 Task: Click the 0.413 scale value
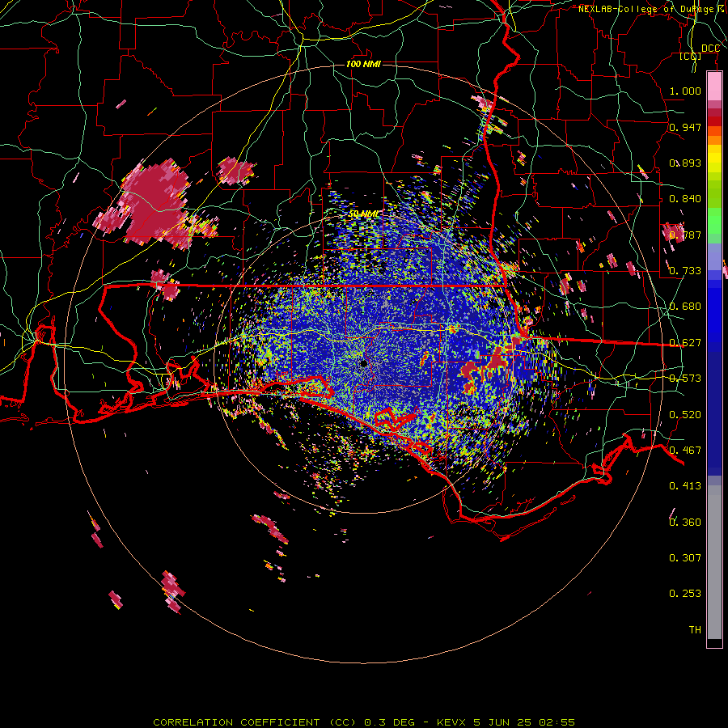685,486
